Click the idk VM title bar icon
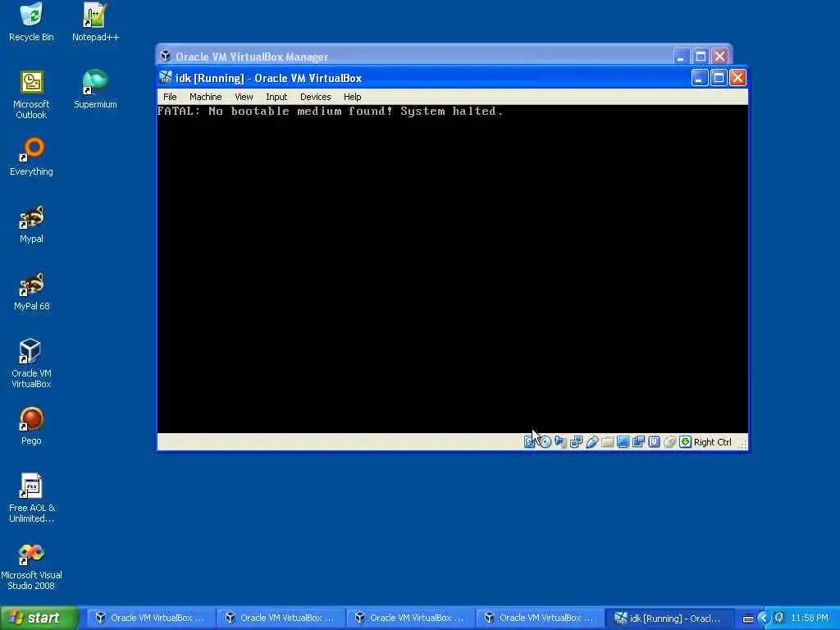 (166, 78)
